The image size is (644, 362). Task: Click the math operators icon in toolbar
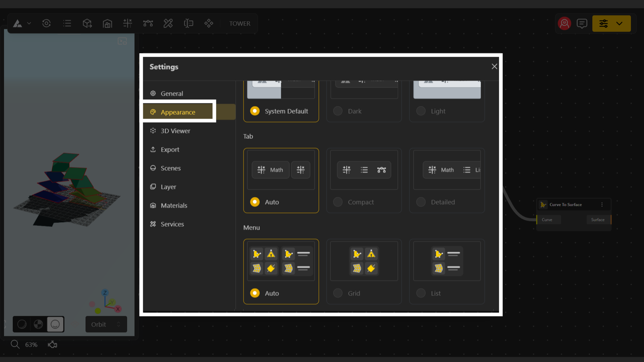(127, 23)
